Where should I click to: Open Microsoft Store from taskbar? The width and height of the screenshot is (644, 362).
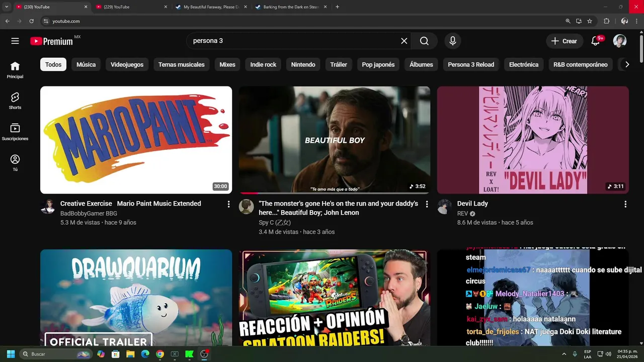coord(116,354)
